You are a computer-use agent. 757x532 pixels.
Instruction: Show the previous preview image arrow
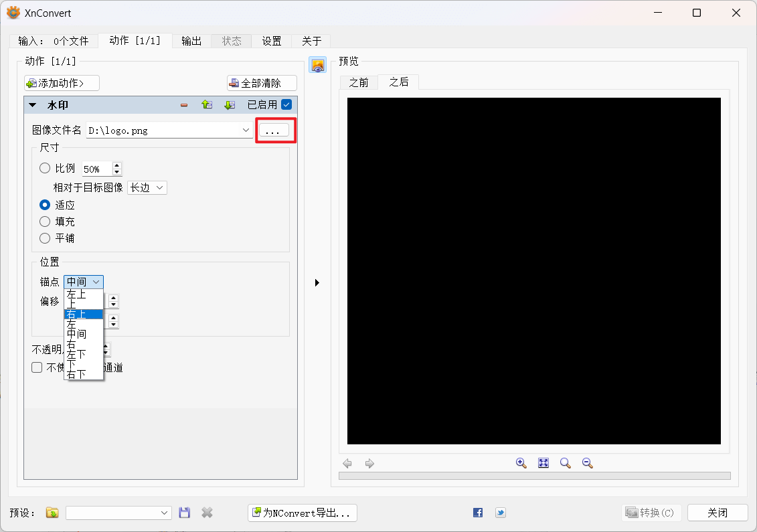tap(347, 464)
